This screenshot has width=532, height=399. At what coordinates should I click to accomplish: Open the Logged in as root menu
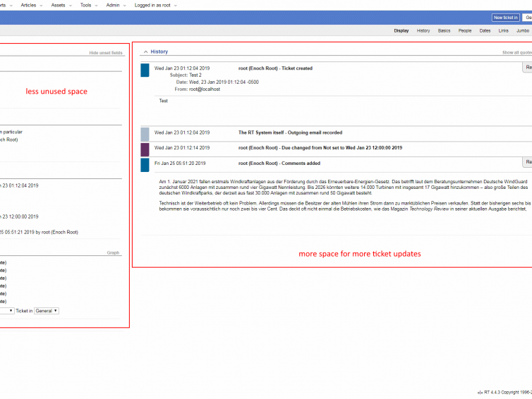pos(154,5)
